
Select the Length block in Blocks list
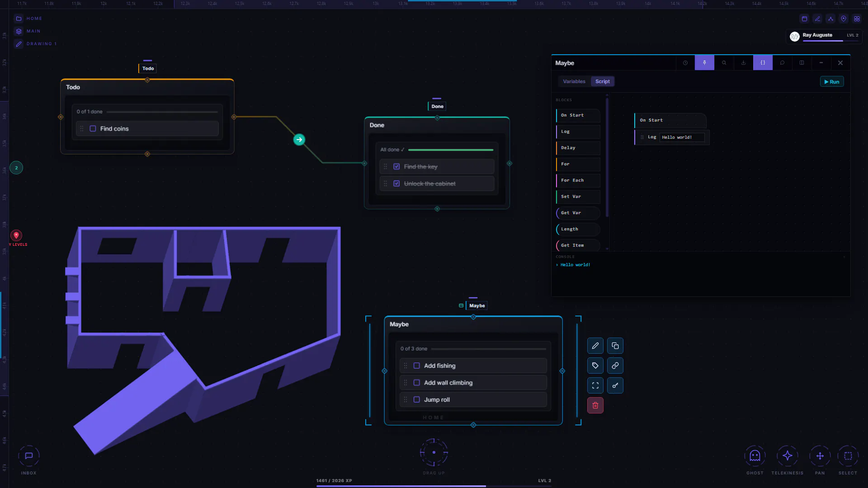(x=578, y=229)
